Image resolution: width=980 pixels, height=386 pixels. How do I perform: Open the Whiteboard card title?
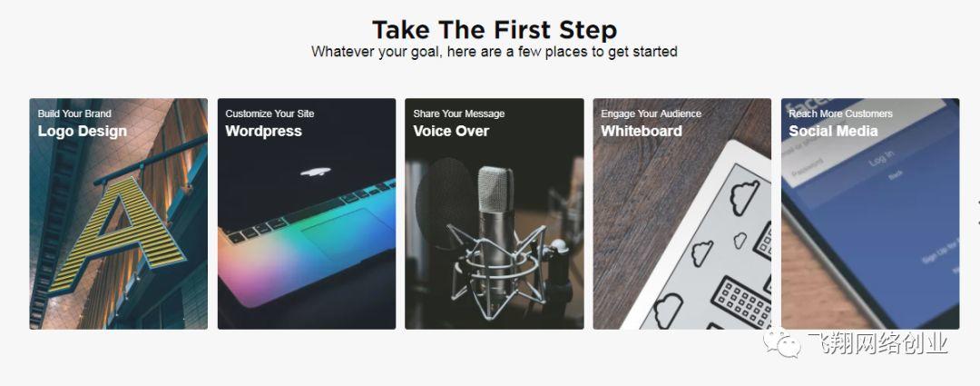click(642, 131)
